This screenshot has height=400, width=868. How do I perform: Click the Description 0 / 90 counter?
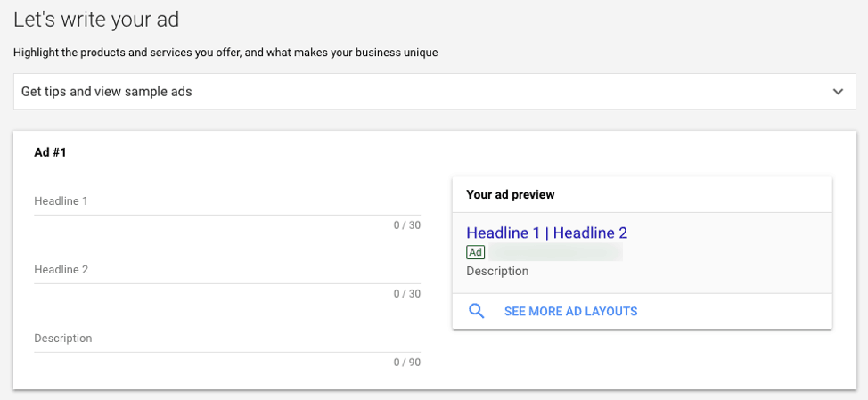tap(406, 363)
